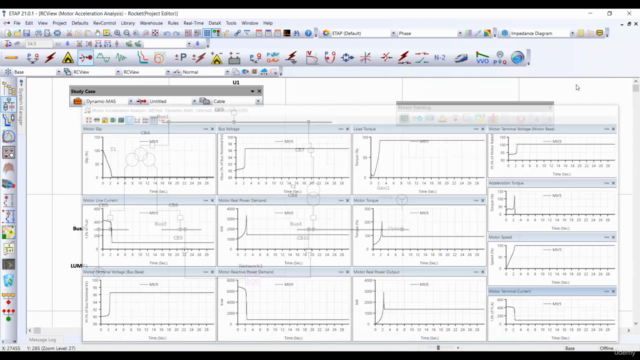Click the Print icon in toolbar

38,33
